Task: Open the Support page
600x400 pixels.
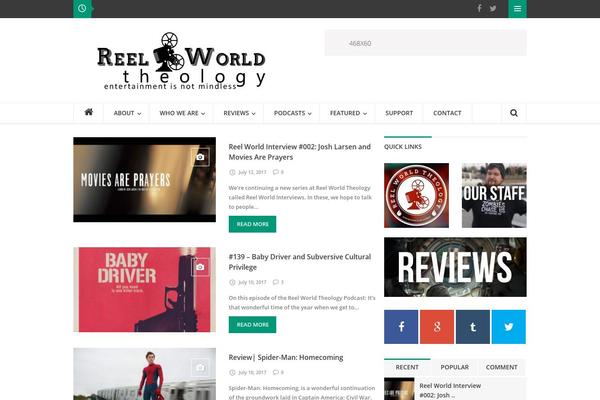Action: click(x=399, y=113)
